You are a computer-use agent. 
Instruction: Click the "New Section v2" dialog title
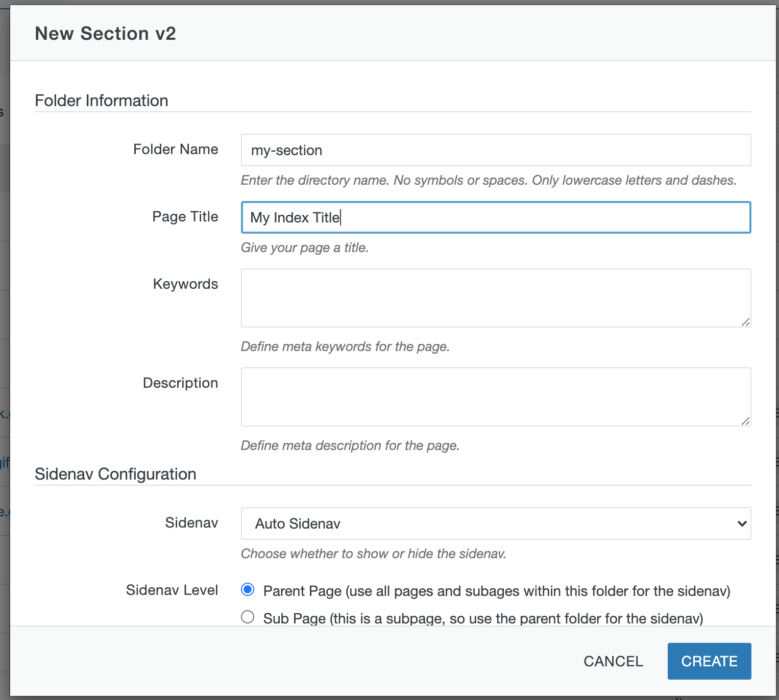pyautogui.click(x=105, y=33)
